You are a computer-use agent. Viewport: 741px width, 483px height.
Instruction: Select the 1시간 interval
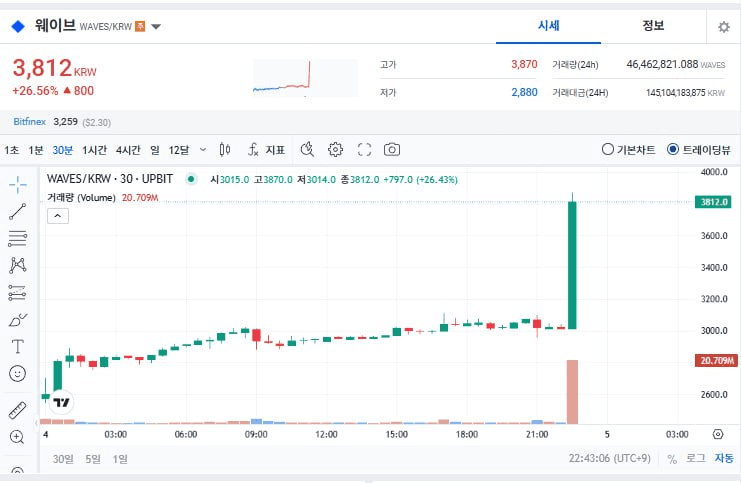[95, 150]
